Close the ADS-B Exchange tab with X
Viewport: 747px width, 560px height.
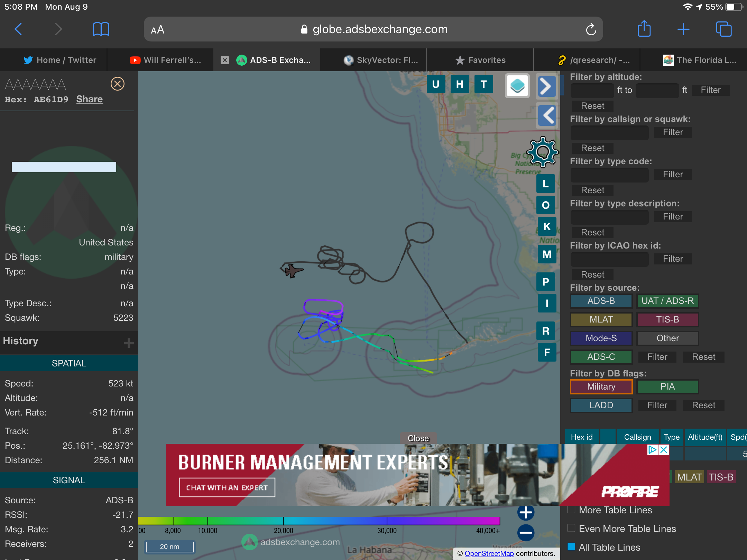(x=225, y=60)
